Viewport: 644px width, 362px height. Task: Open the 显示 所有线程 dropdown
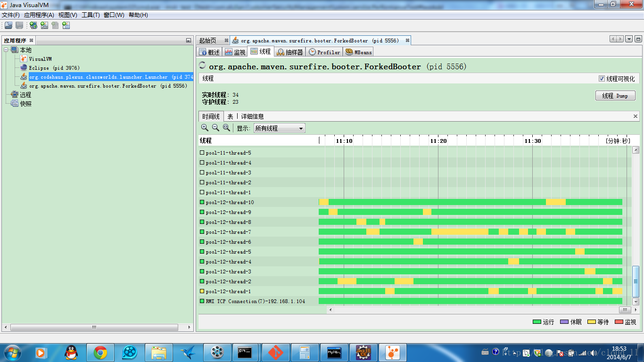[x=280, y=128]
